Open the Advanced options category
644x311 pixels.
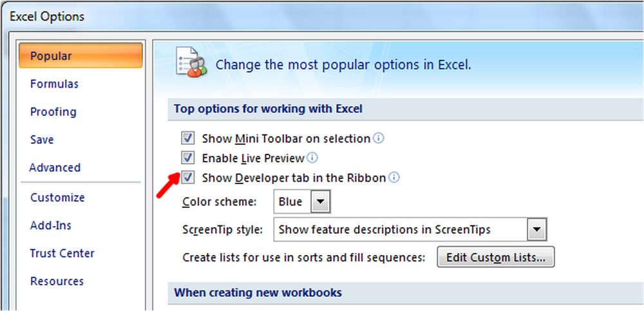[x=55, y=167]
